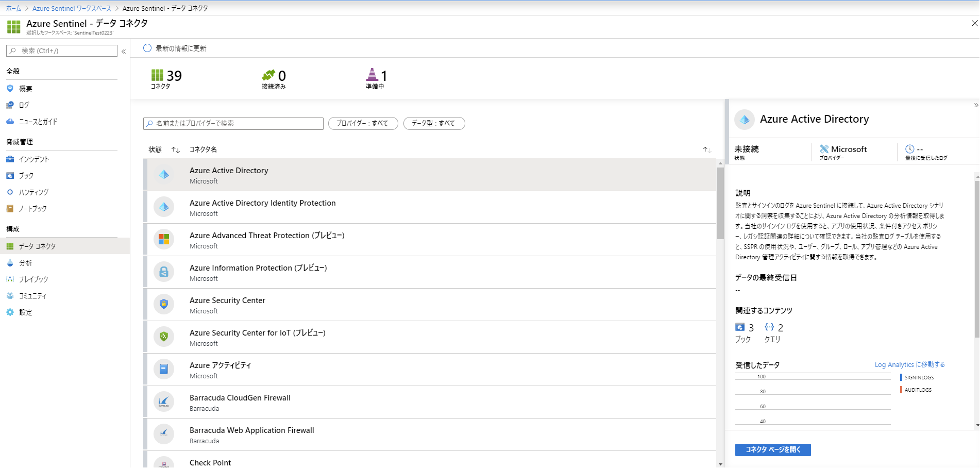980x468 pixels.
Task: Click the コネクタ ページを開く button
Action: click(773, 450)
